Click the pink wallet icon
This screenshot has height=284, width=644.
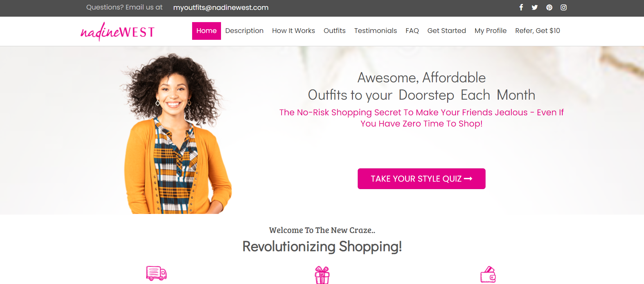[x=488, y=274]
